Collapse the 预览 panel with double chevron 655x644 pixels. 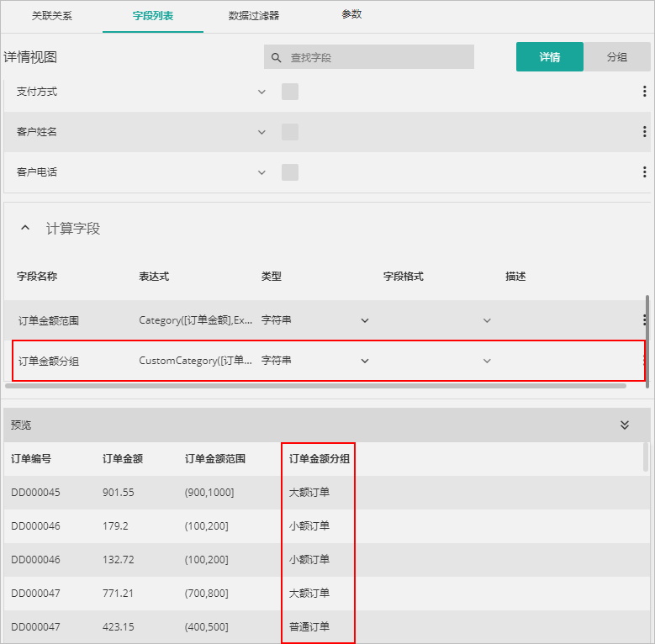(x=625, y=425)
